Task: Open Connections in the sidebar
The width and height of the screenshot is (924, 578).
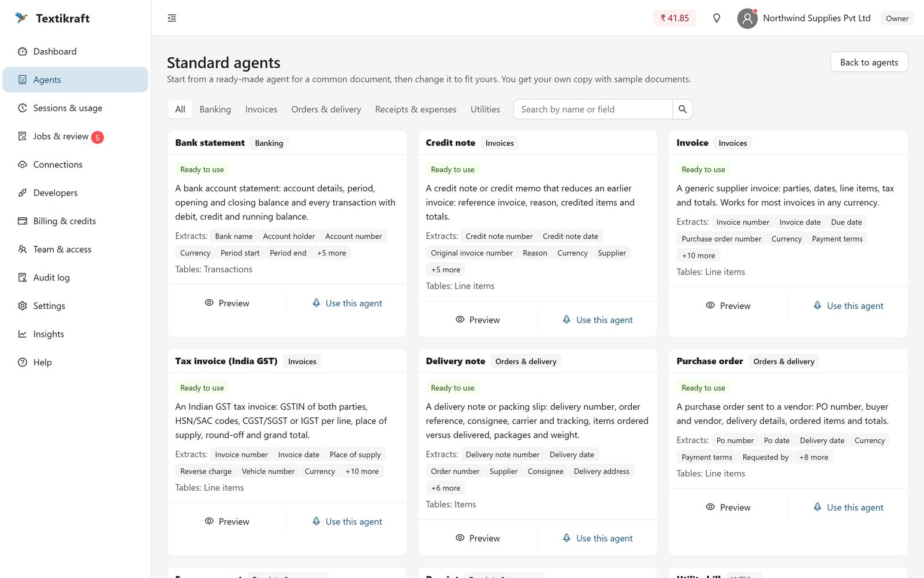Action: [75, 165]
